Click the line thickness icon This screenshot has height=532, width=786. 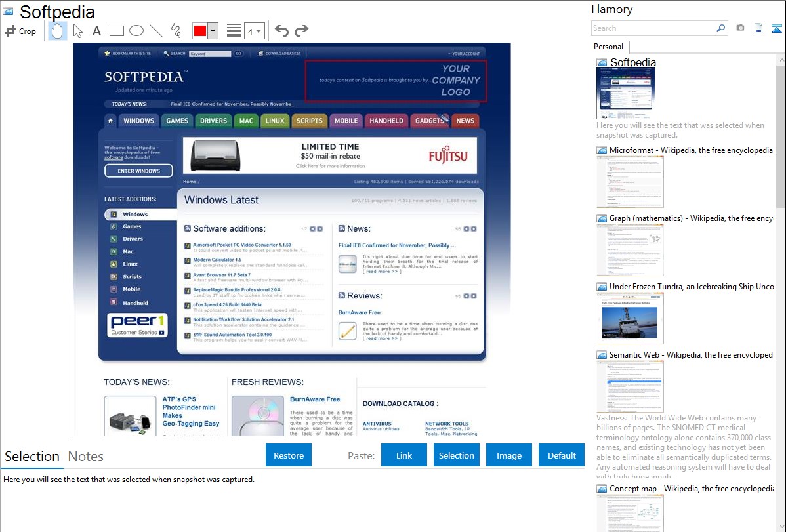tap(234, 31)
